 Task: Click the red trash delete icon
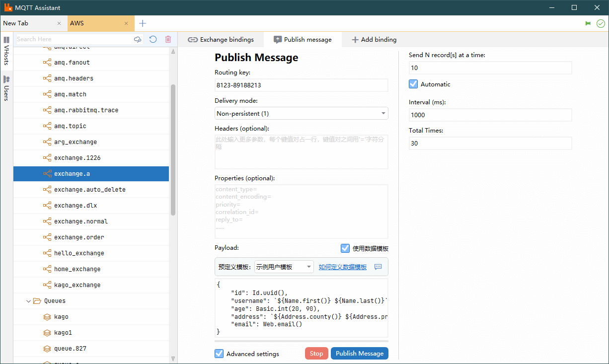click(x=168, y=39)
